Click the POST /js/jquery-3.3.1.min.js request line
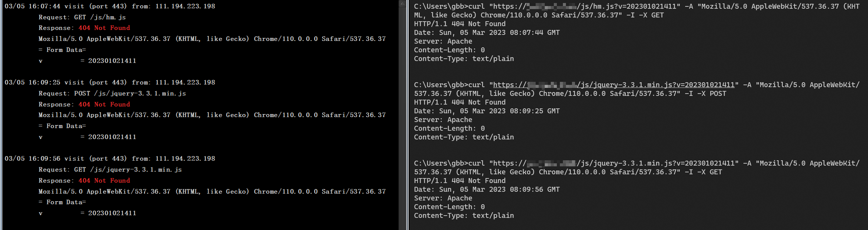This screenshot has width=868, height=230. [x=112, y=94]
